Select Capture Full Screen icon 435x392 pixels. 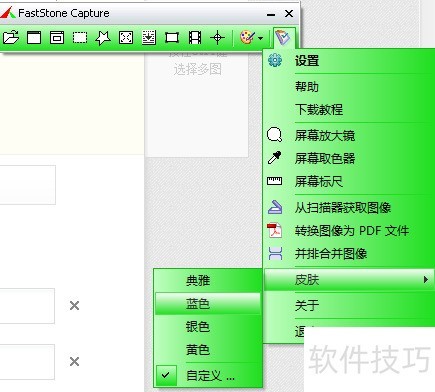click(x=126, y=38)
